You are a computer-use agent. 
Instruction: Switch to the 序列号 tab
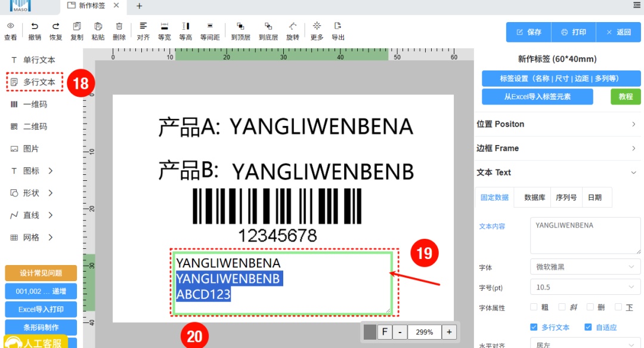[x=566, y=198]
